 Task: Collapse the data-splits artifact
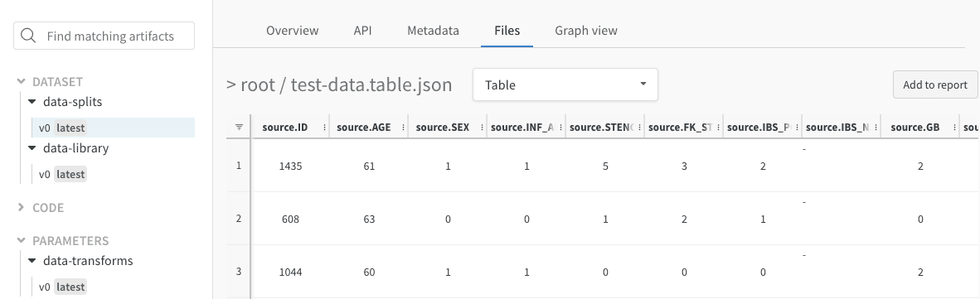(x=32, y=102)
